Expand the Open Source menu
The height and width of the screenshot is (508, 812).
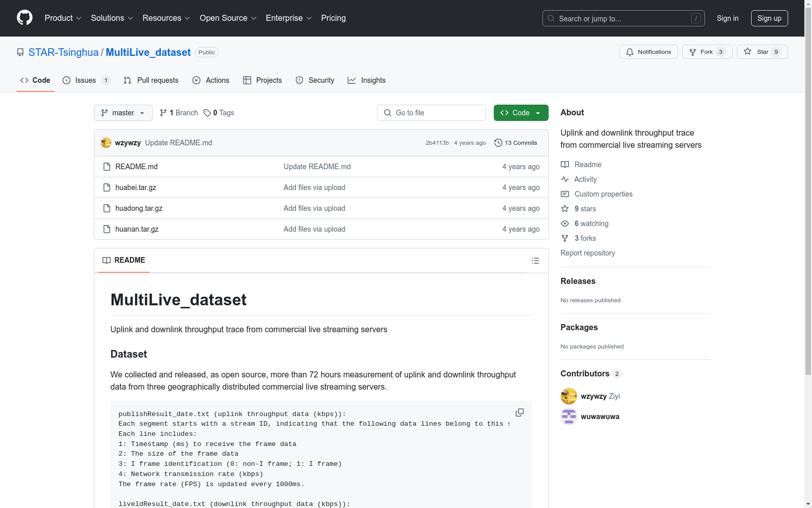[x=228, y=18]
